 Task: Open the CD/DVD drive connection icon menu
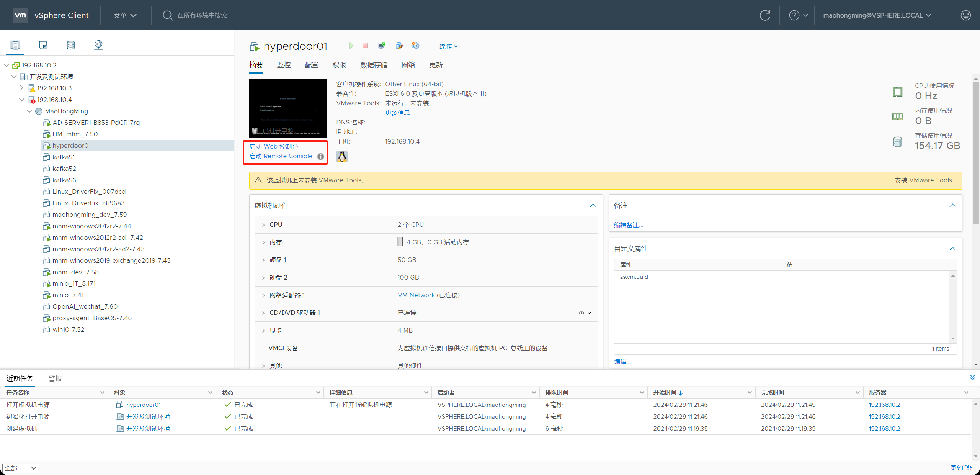[x=584, y=313]
